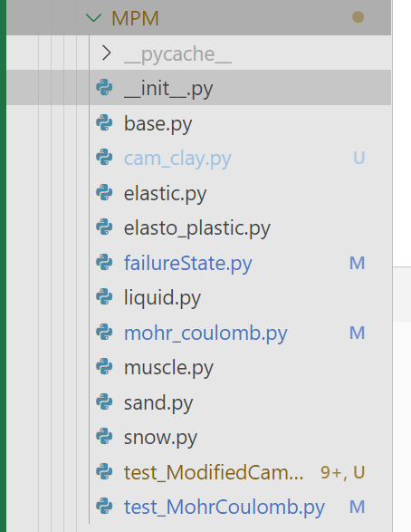Screen dimensions: 411x532
Task: Open the test_ModifiedCam... file
Action: coord(214,472)
